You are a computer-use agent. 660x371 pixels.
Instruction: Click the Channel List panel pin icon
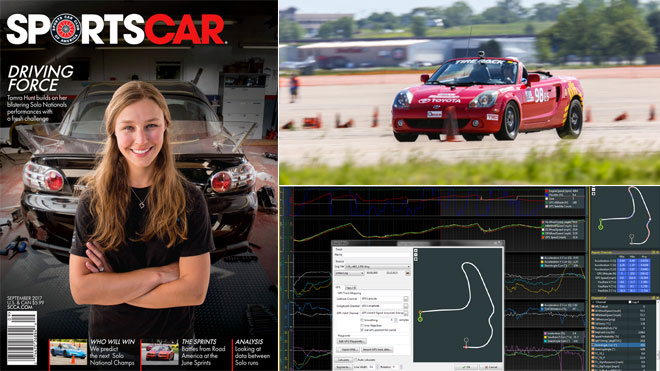(653, 298)
